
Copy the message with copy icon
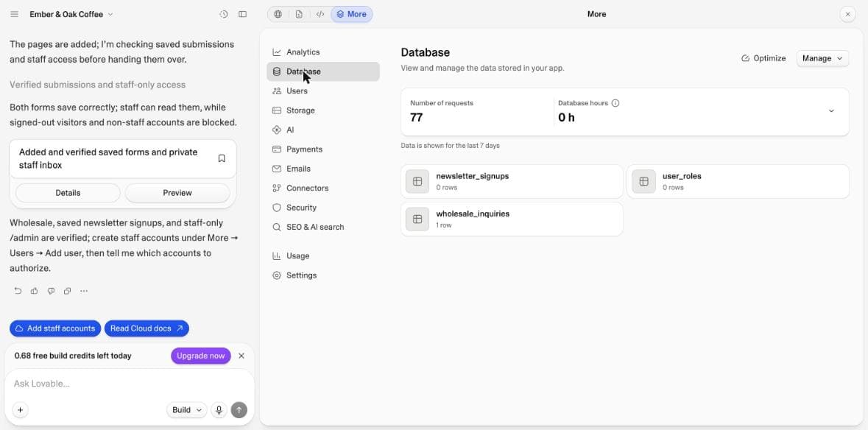coord(68,291)
